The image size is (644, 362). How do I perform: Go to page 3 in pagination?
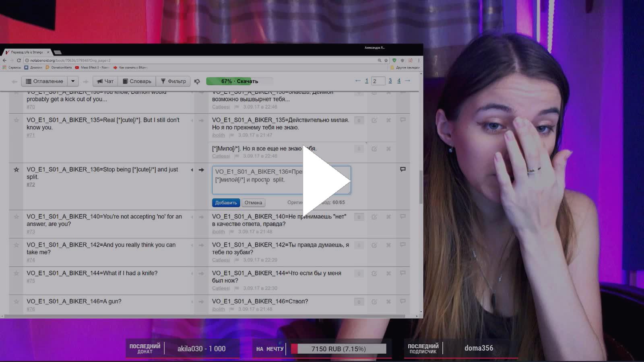click(x=390, y=81)
